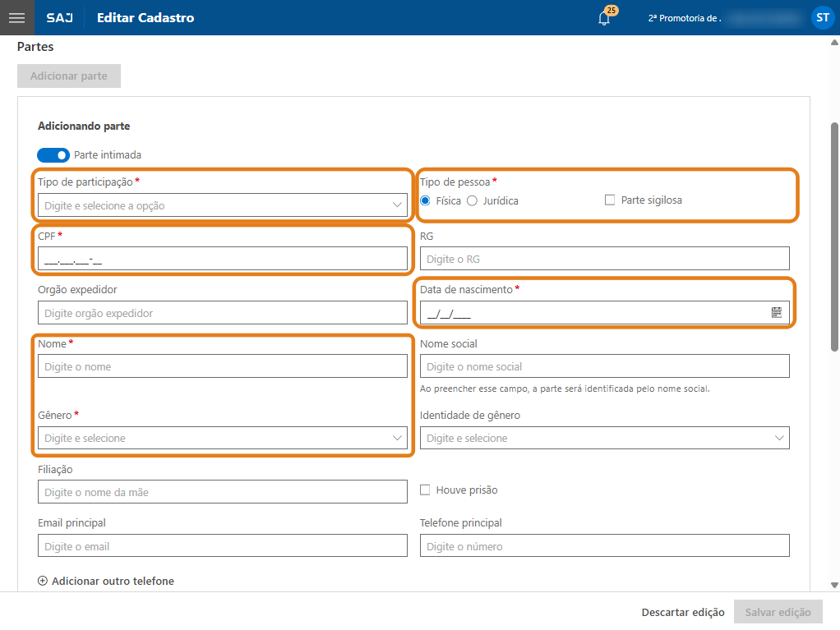The width and height of the screenshot is (840, 630).
Task: Click Descartar edição
Action: coord(683,612)
